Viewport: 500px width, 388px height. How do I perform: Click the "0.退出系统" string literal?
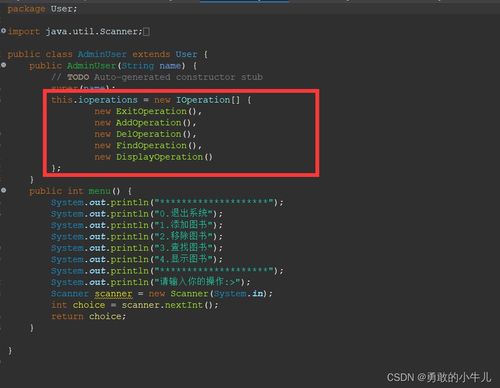[x=184, y=214]
